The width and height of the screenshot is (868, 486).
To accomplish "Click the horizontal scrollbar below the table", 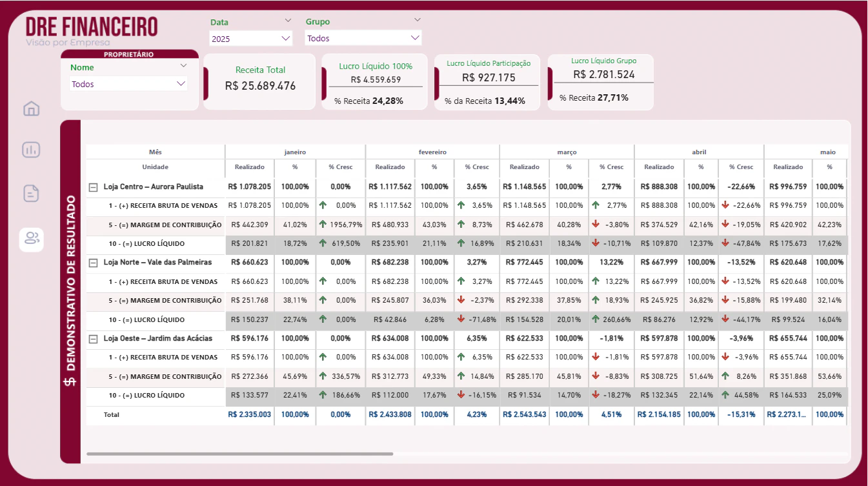I will [239, 454].
